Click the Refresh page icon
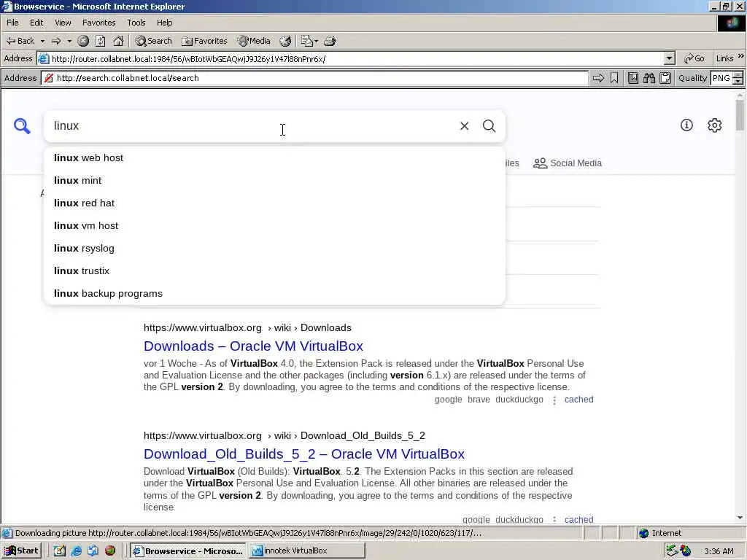747x560 pixels. 100,41
